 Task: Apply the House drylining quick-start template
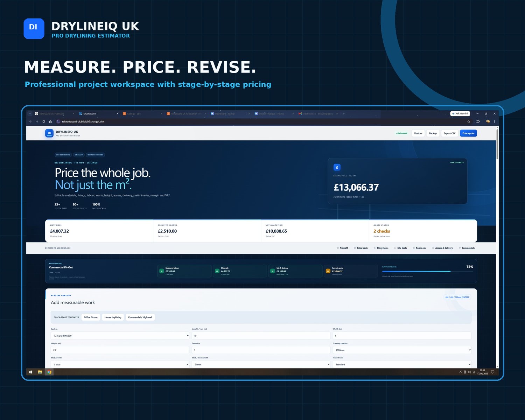click(113, 317)
